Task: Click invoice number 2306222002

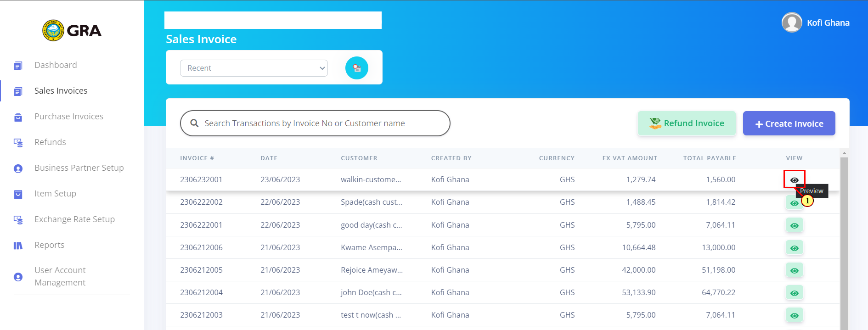Action: 201,202
